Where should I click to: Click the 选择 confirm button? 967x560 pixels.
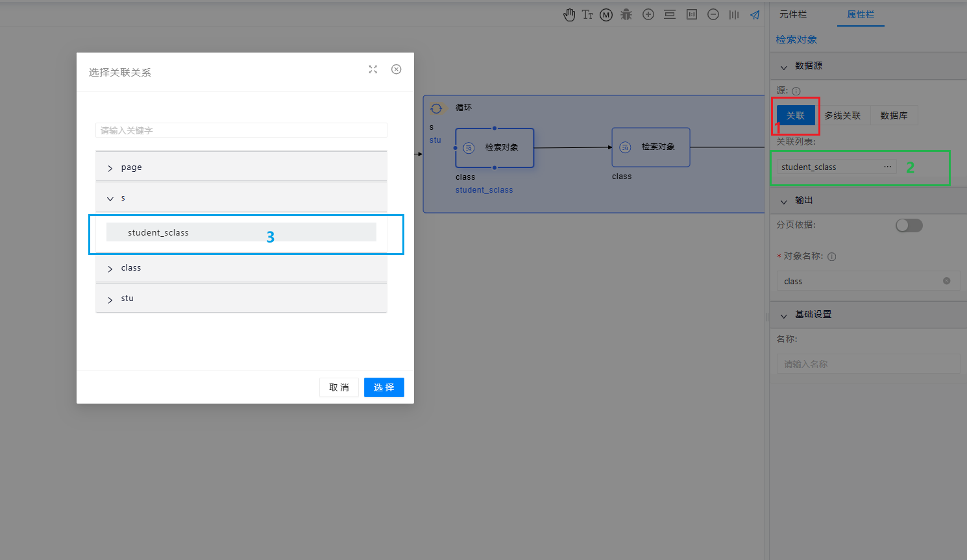tap(384, 387)
